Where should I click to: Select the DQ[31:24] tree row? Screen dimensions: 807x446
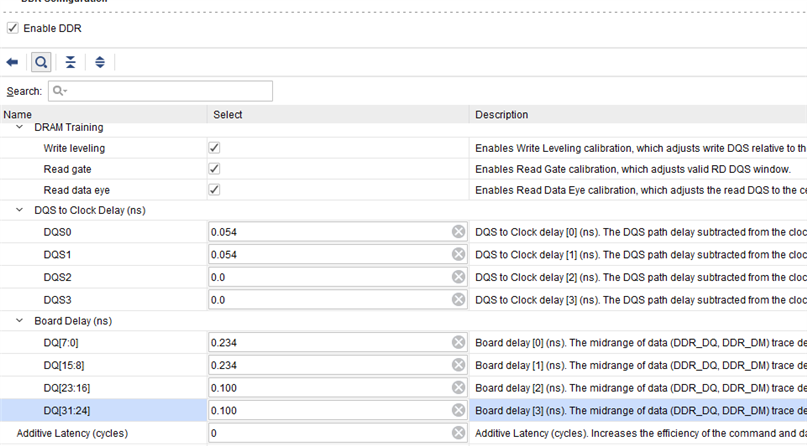coord(72,410)
